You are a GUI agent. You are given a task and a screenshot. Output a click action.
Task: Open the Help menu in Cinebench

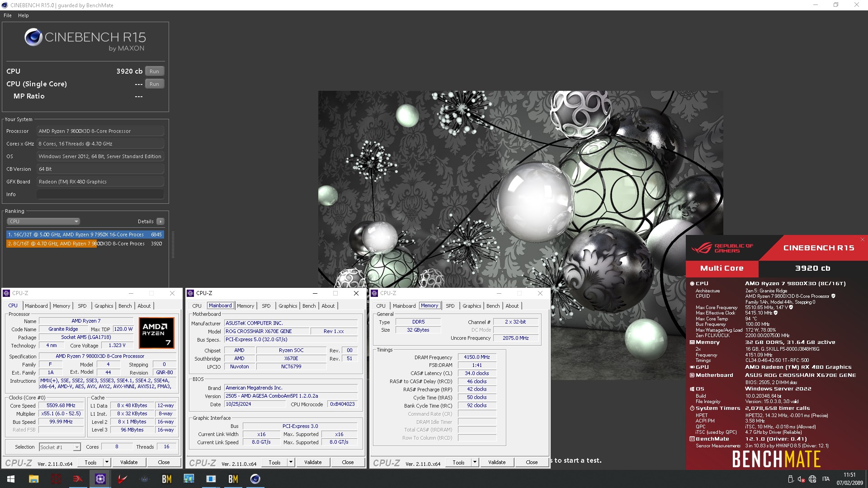tap(24, 15)
